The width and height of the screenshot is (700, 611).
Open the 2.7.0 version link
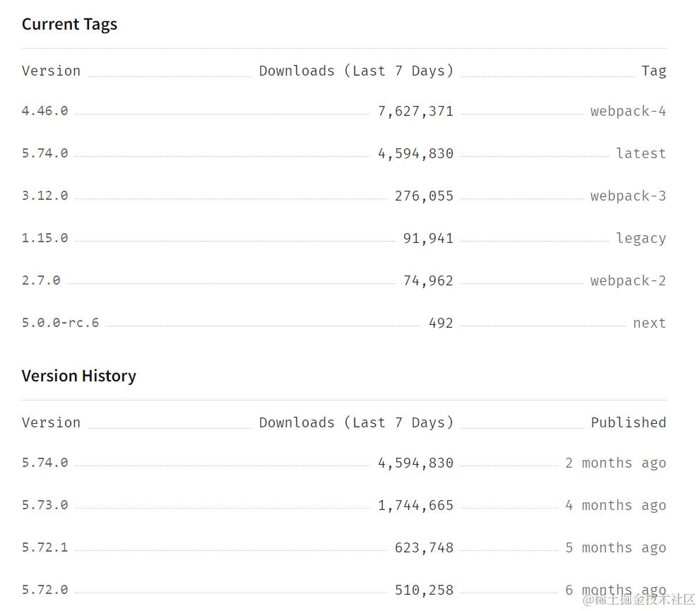[x=41, y=280]
